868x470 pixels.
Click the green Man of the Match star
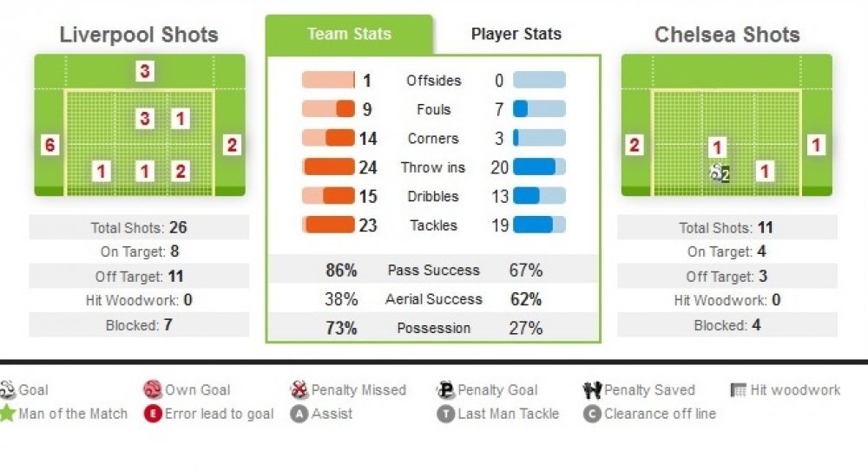7,413
